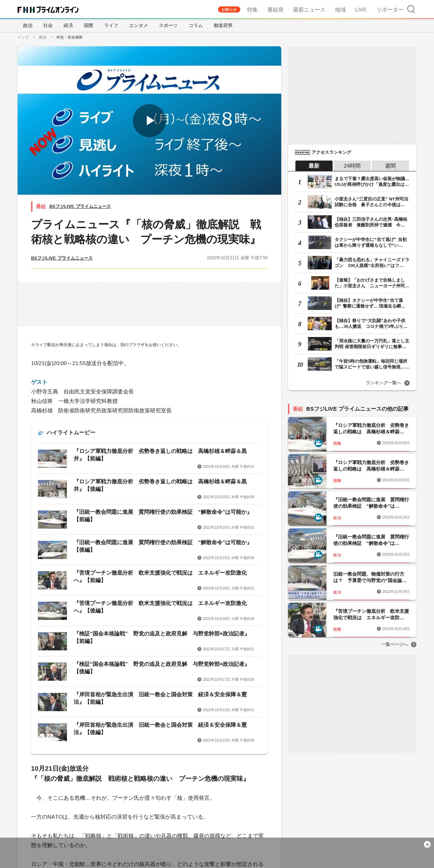The height and width of the screenshot is (868, 434).
Task: Switch ranking to 週間 tab
Action: (390, 166)
